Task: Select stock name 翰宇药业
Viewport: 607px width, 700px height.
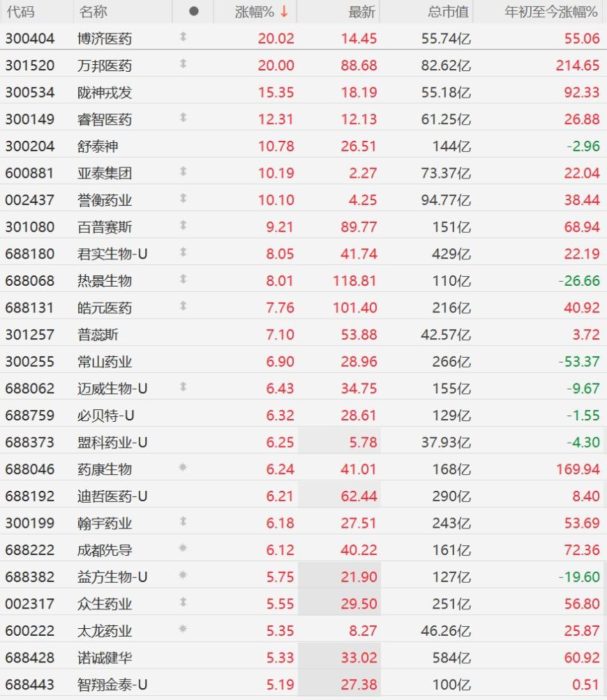Action: tap(105, 523)
